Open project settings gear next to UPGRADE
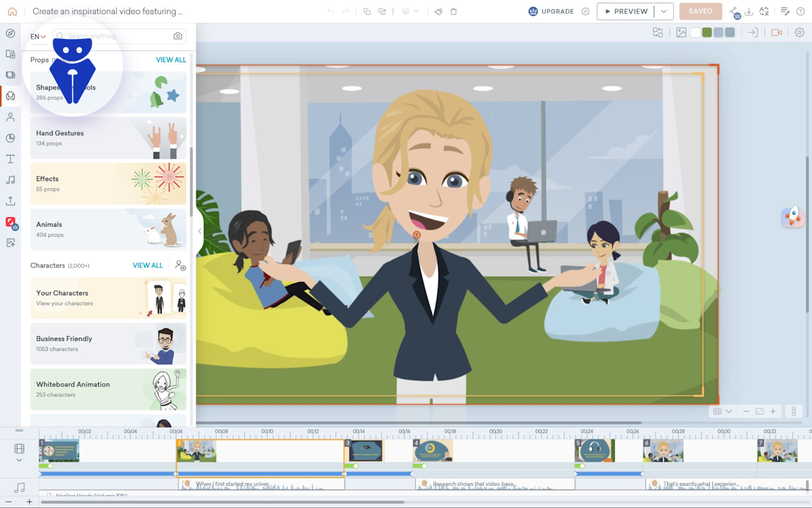 [x=586, y=11]
